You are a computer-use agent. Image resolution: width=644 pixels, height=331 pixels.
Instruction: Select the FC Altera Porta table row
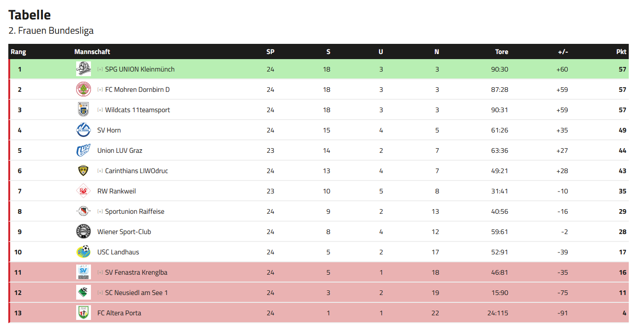[319, 313]
